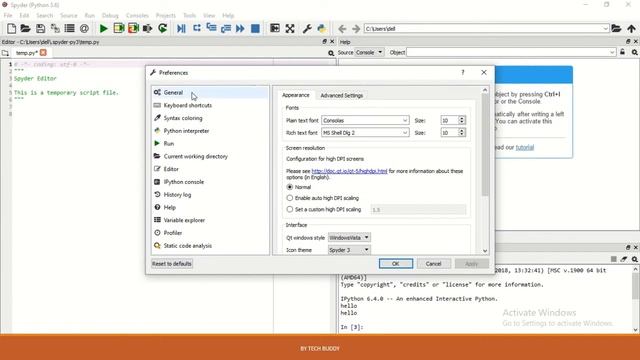The width and height of the screenshot is (640, 360).
Task: Select Set a custom high DPI scaling option
Action: tap(290, 209)
